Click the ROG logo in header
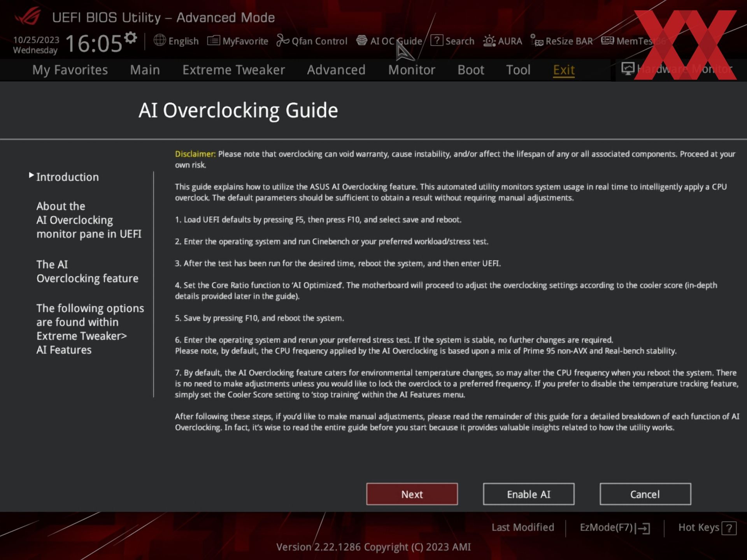Image resolution: width=747 pixels, height=560 pixels. click(27, 17)
